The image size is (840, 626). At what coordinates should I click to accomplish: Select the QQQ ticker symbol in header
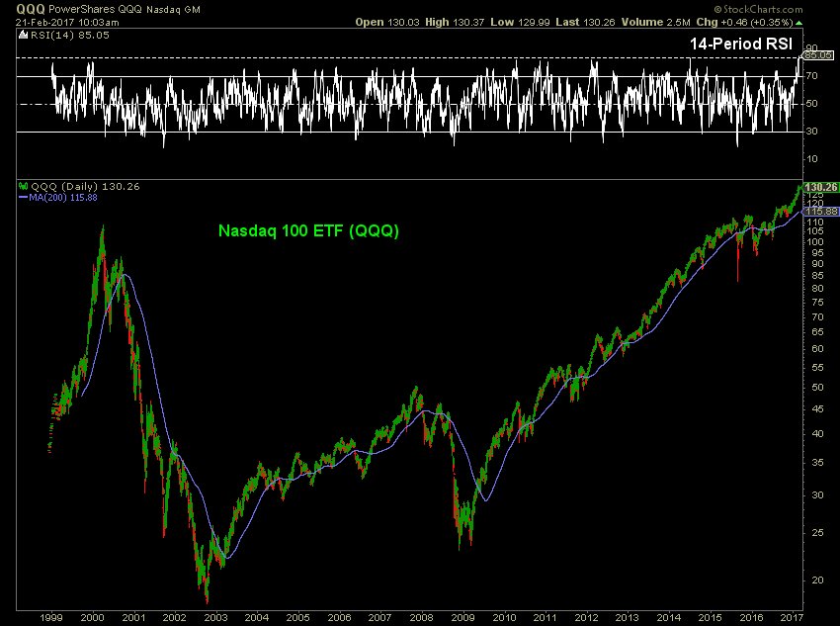[31, 9]
